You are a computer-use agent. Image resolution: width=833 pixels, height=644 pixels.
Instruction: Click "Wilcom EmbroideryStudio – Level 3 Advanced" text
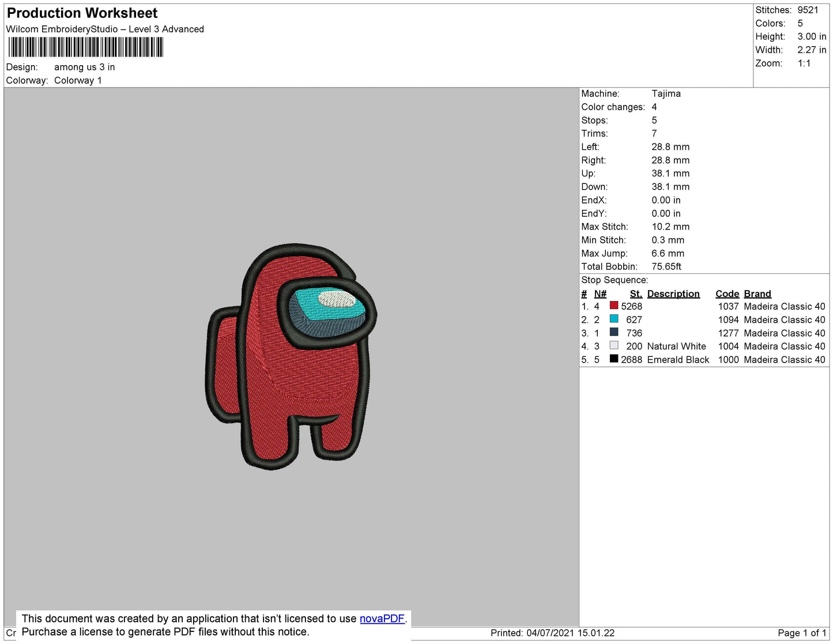coord(105,29)
